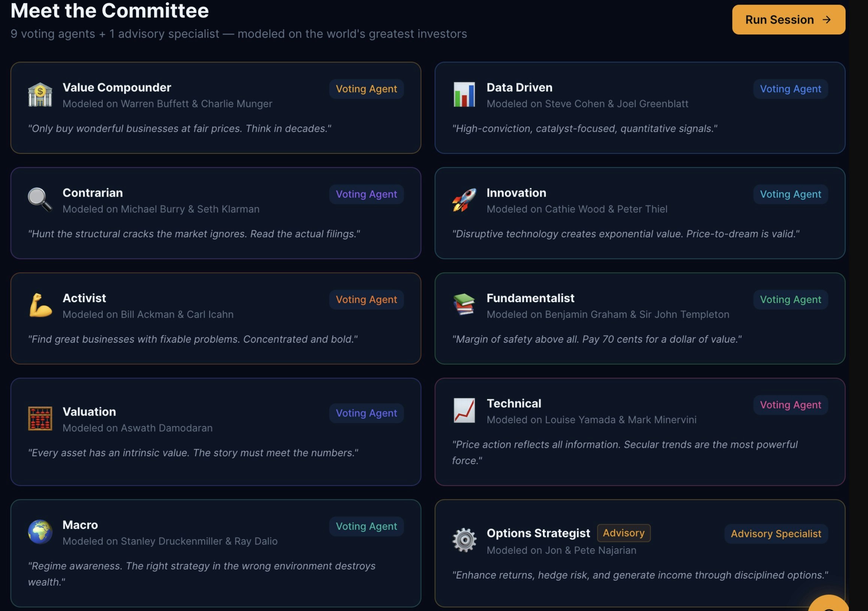Viewport: 868px width, 611px height.
Task: Select the flexed bicep icon on Activist card
Action: click(x=40, y=304)
